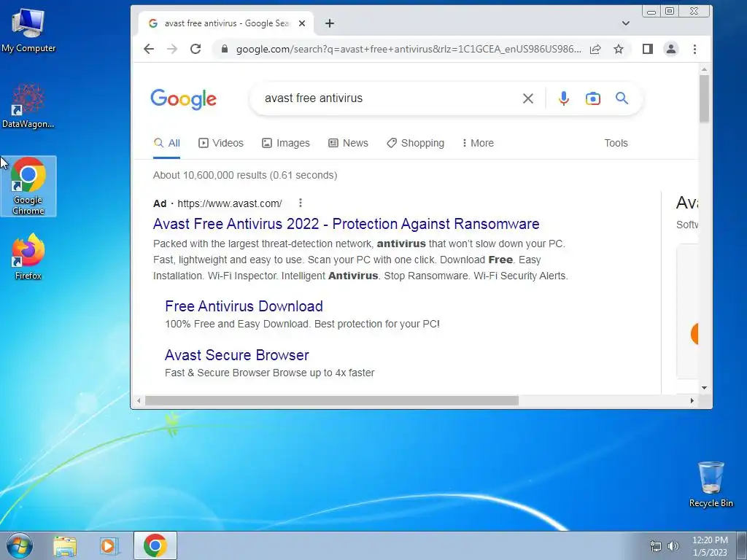Open Chrome side panel icon

coord(648,49)
